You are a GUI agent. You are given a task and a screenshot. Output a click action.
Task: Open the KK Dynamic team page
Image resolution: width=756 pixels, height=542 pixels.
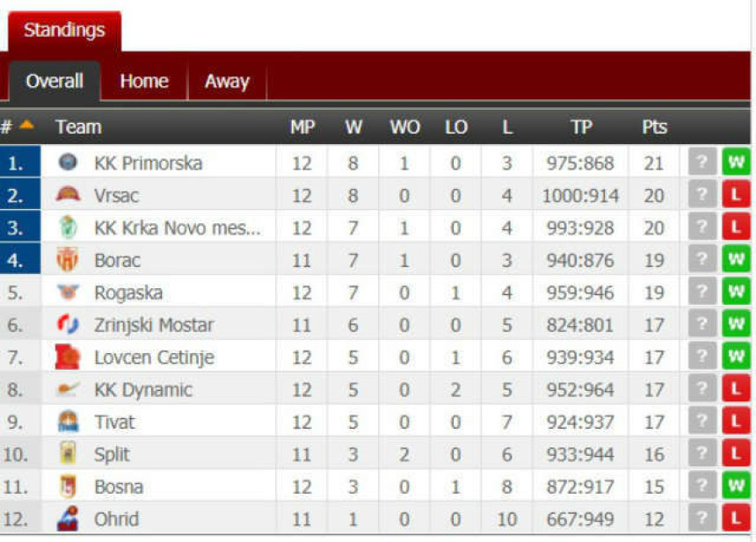point(143,390)
